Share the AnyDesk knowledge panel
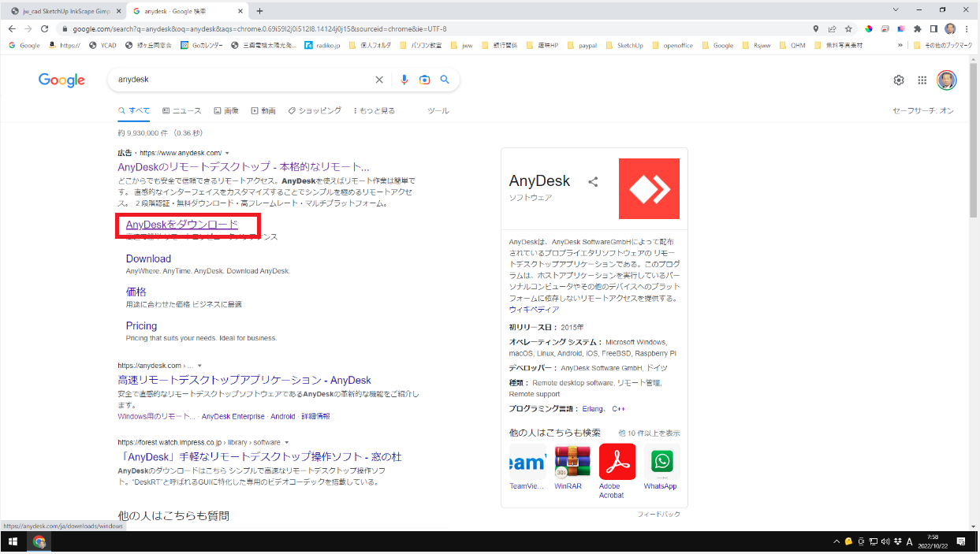This screenshot has height=554, width=980. pyautogui.click(x=594, y=182)
